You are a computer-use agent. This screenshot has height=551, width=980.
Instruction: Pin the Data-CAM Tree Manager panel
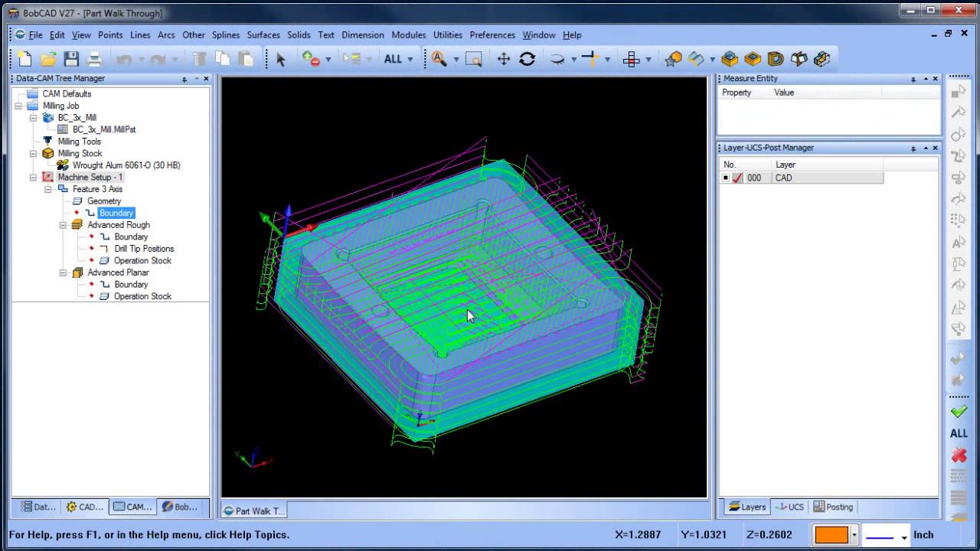point(185,79)
